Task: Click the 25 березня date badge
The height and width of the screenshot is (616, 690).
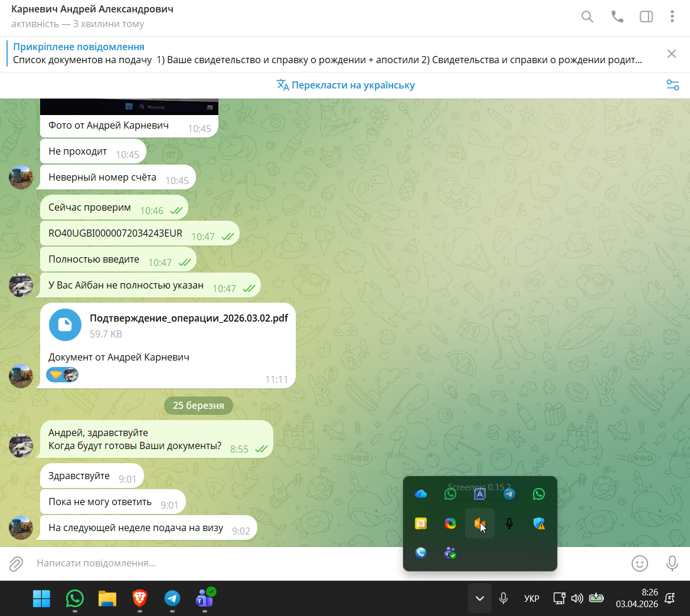Action: tap(198, 405)
